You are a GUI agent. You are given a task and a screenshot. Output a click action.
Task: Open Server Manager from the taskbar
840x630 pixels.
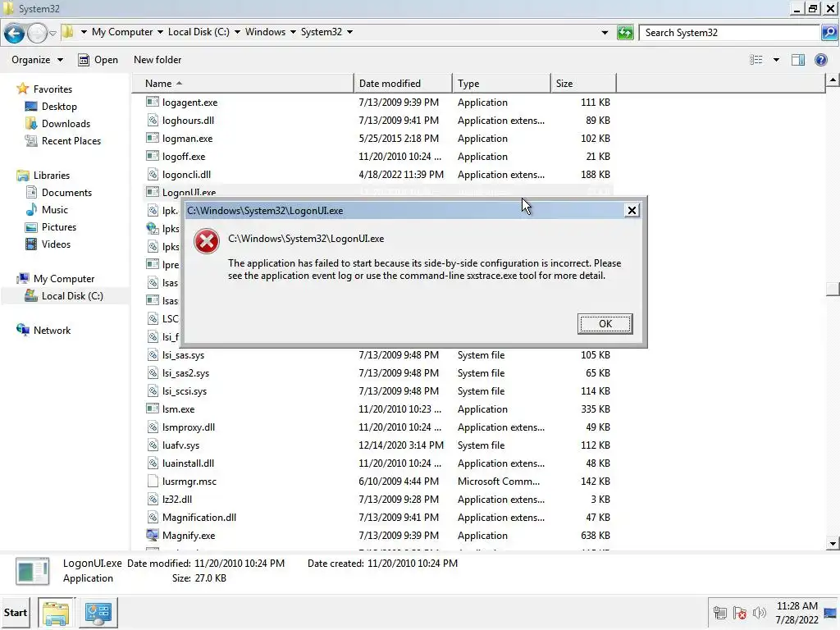pos(98,612)
